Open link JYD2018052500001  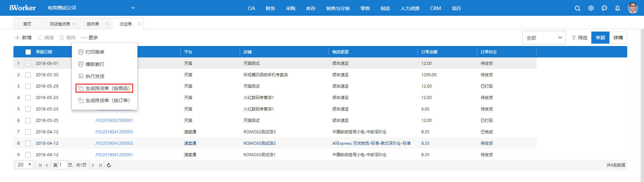click(x=114, y=121)
